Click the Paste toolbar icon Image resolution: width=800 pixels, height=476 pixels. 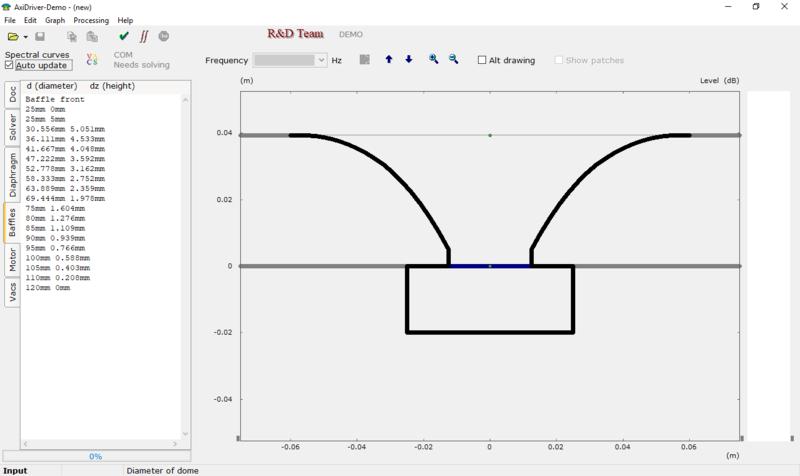[92, 37]
